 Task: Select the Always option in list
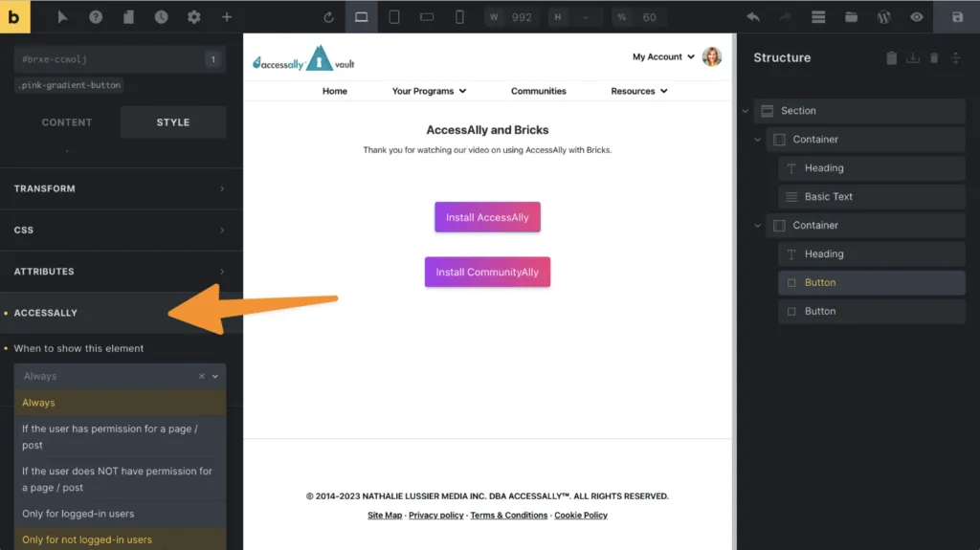[x=120, y=403]
